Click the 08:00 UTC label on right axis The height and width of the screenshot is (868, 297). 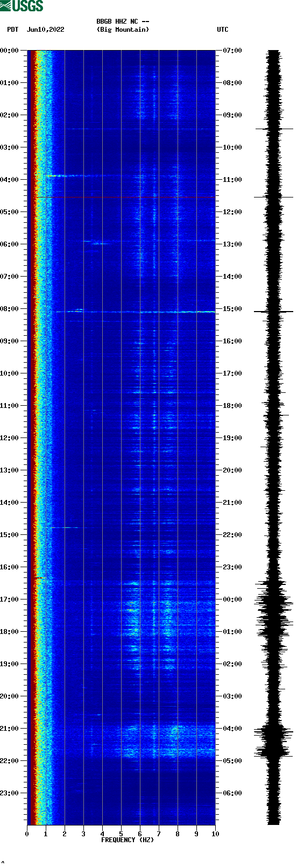click(232, 83)
